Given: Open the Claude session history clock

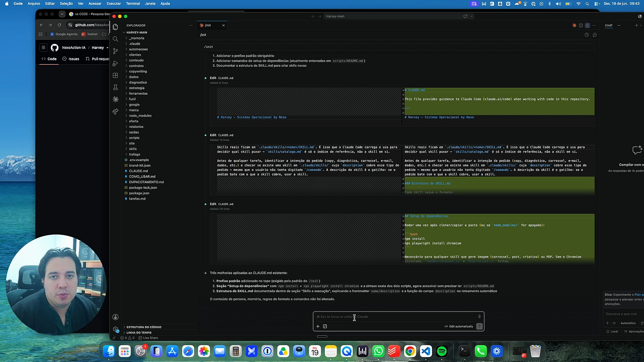Looking at the screenshot, I should (587, 35).
